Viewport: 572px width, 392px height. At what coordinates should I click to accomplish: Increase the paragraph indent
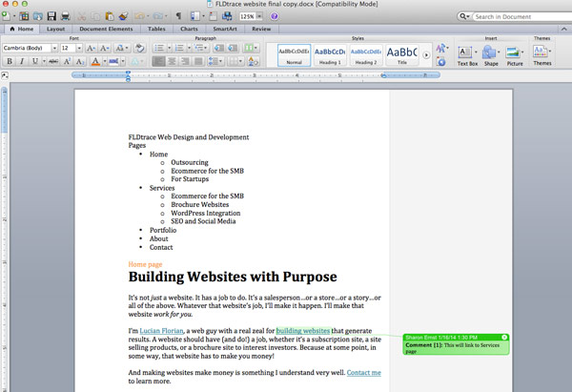pyautogui.click(x=233, y=48)
